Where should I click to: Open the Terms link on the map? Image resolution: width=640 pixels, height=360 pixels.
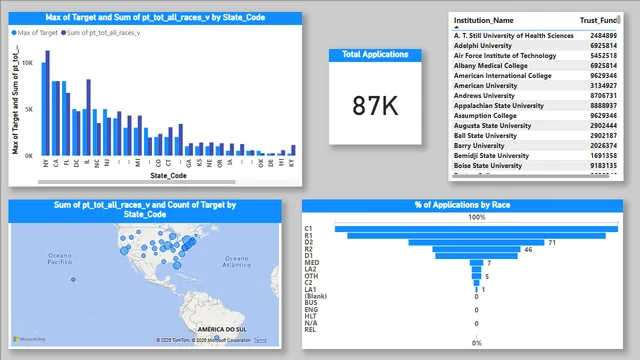pos(260,340)
